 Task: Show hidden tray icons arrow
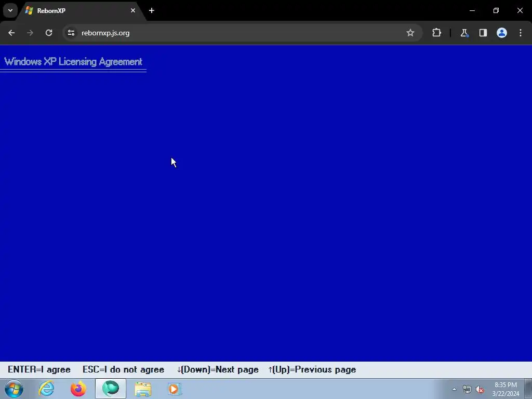[454, 389]
